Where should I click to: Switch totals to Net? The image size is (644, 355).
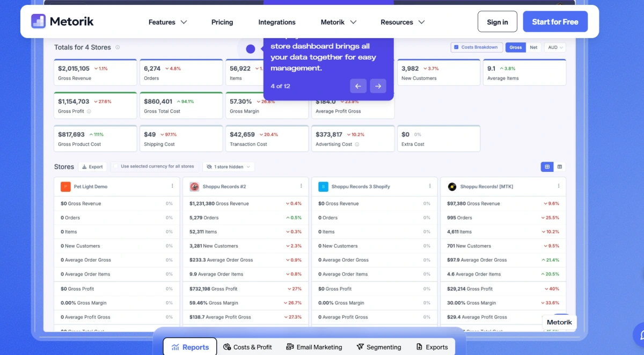533,47
